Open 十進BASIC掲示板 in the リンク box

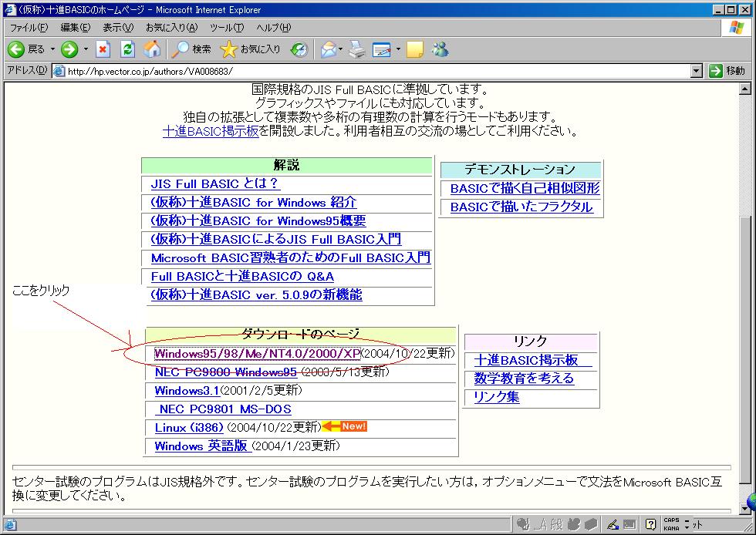click(533, 360)
